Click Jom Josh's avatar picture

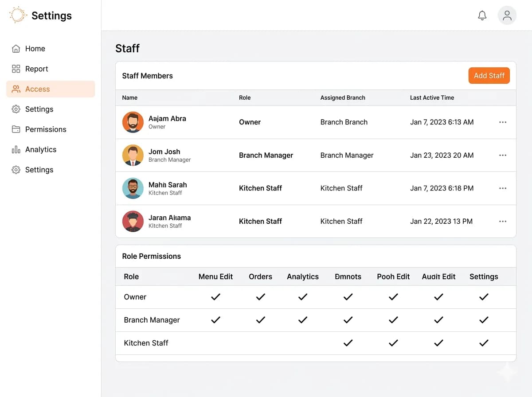point(133,155)
